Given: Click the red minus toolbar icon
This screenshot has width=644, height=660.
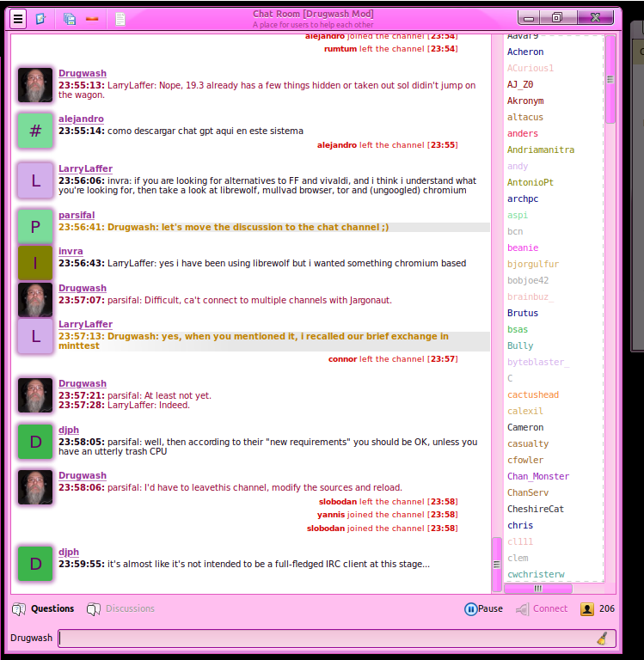Looking at the screenshot, I should 92,19.
